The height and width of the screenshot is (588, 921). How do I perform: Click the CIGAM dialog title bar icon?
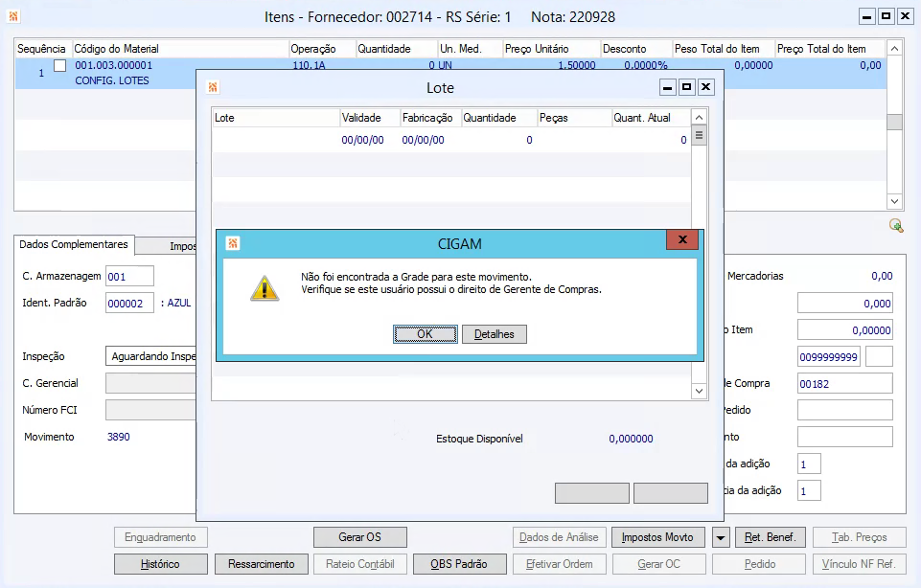[233, 243]
